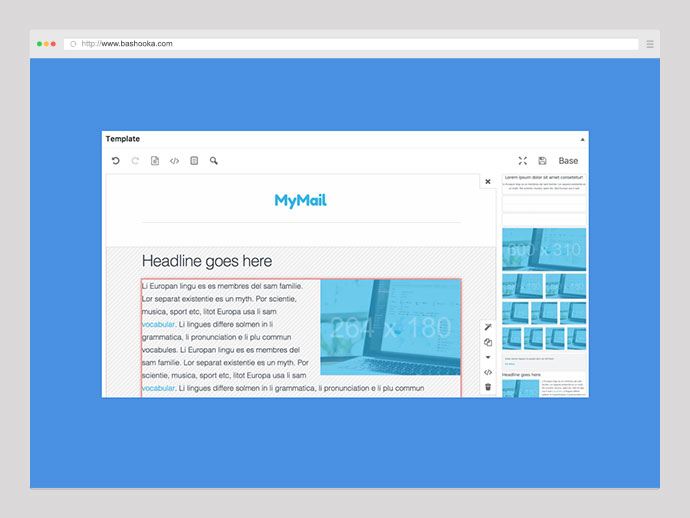Open the modules list icon

pyautogui.click(x=194, y=161)
